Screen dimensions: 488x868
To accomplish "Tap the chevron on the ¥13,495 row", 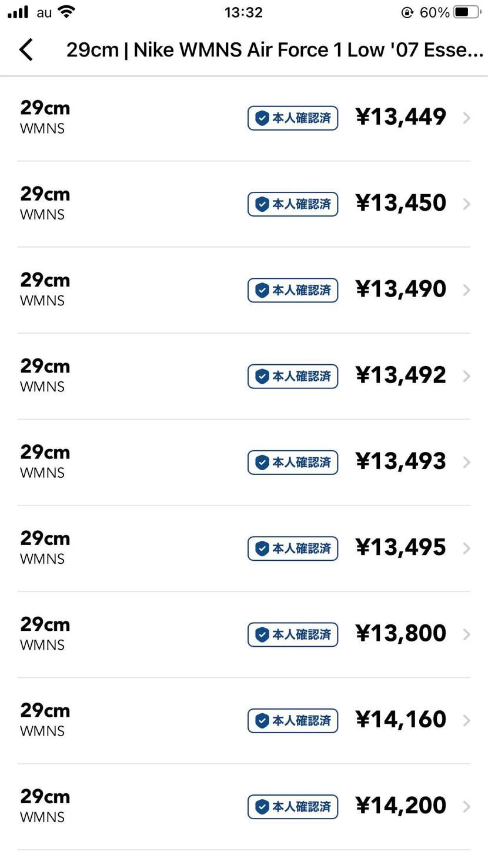I will (467, 548).
